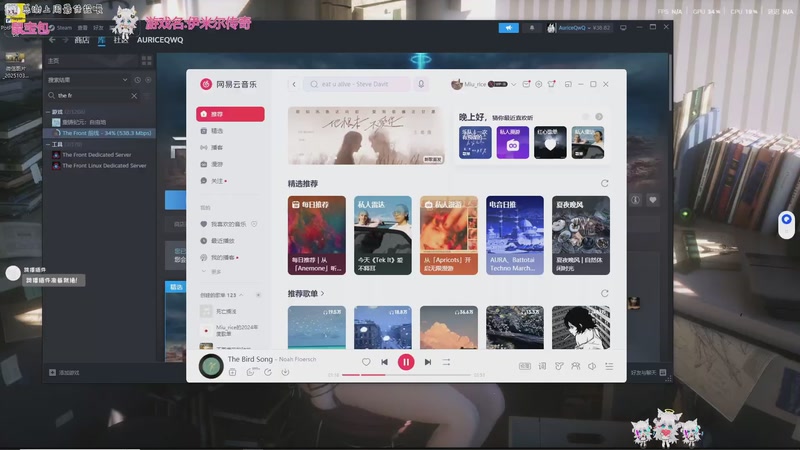Viewport: 800px width, 450px height.
Task: Open 商店 tab in Steam
Action: coord(82,40)
